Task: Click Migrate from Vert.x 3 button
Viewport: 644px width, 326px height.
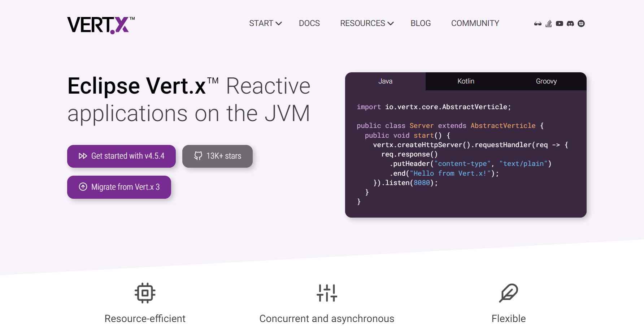Action: tap(119, 187)
